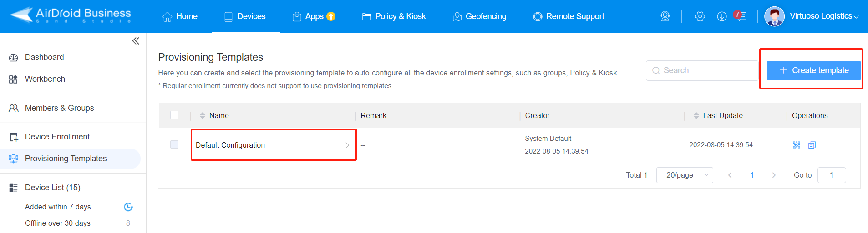Click the '2022-08-05 14:39:54' Last Update cell

pyautogui.click(x=721, y=145)
